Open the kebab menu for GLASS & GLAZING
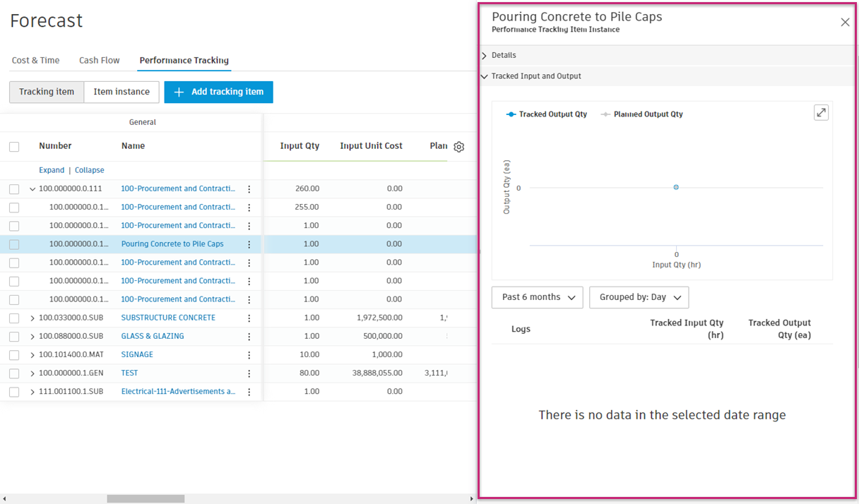Screen dimensions: 859x504 [249, 336]
